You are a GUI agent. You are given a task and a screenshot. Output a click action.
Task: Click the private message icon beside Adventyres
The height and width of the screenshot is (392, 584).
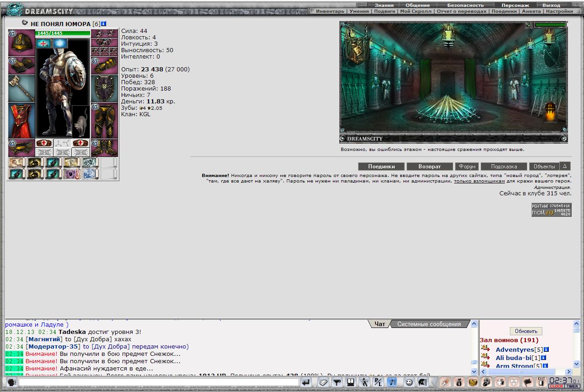pos(485,349)
